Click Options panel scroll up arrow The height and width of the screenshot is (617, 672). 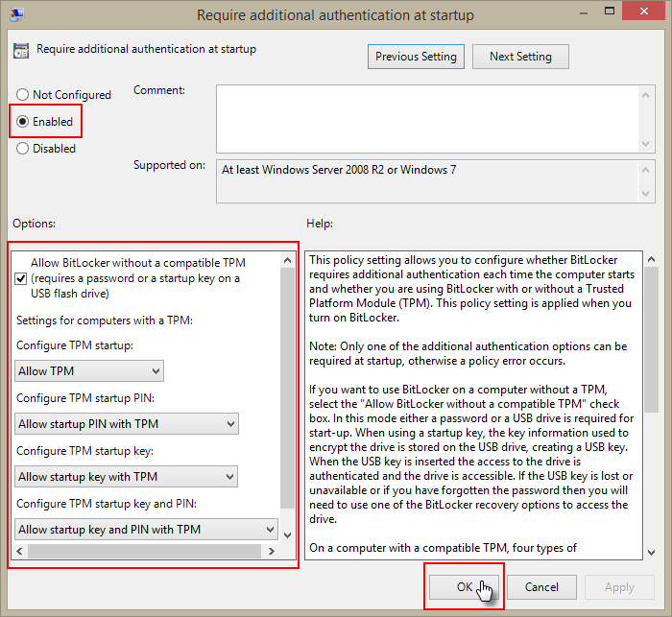point(288,260)
